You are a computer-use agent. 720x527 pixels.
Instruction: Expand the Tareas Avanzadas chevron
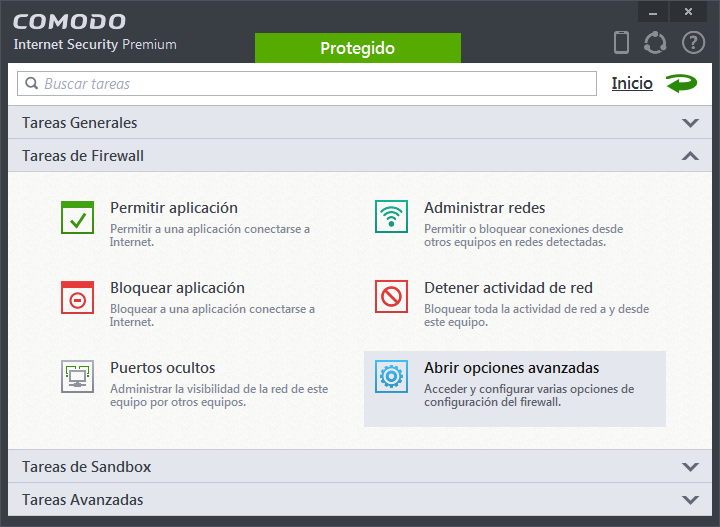tap(690, 500)
